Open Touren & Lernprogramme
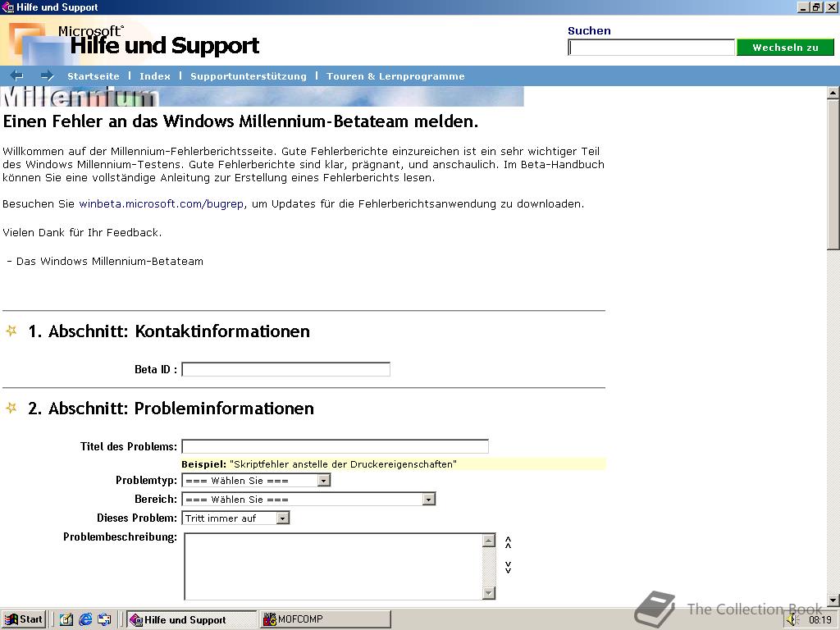Image resolution: width=840 pixels, height=630 pixels. [x=395, y=76]
